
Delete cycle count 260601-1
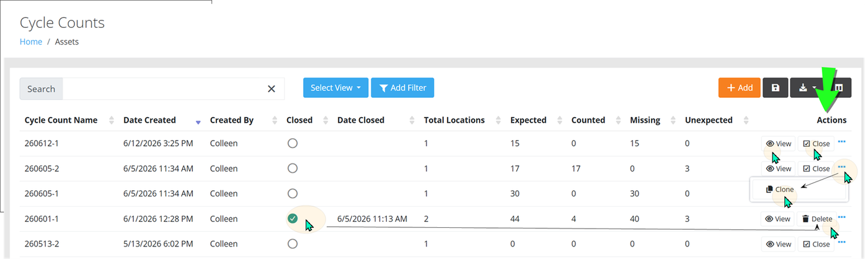pos(817,219)
